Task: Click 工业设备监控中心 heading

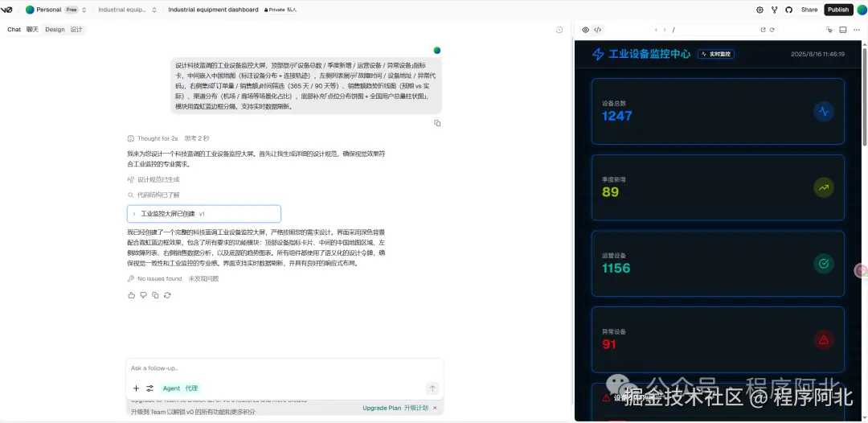Action: click(649, 54)
